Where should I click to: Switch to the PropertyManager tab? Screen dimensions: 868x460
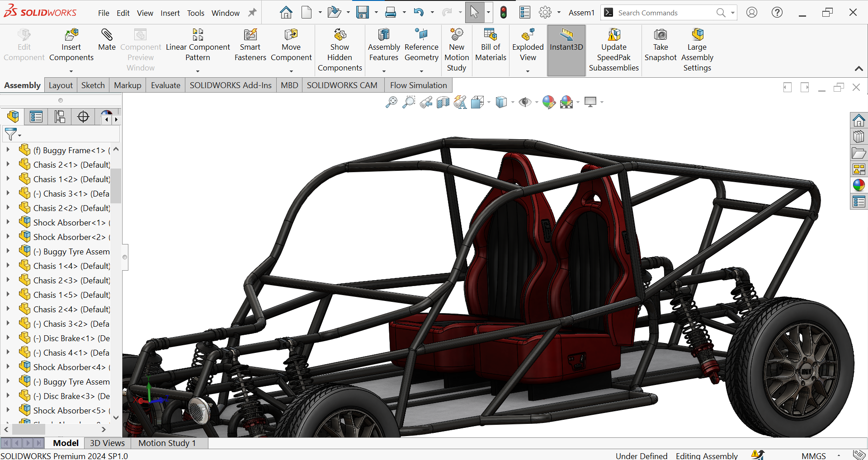pyautogui.click(x=36, y=117)
